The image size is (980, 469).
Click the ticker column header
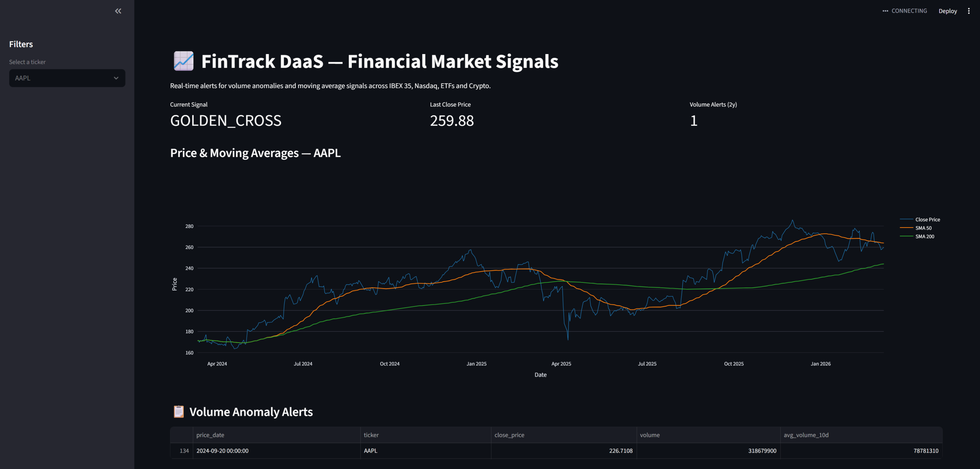(371, 435)
